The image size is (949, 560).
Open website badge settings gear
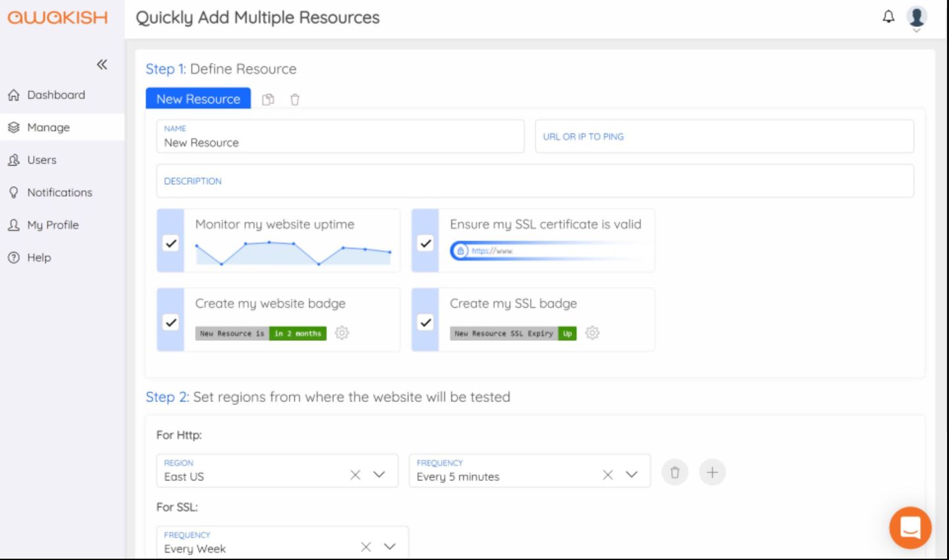click(342, 333)
